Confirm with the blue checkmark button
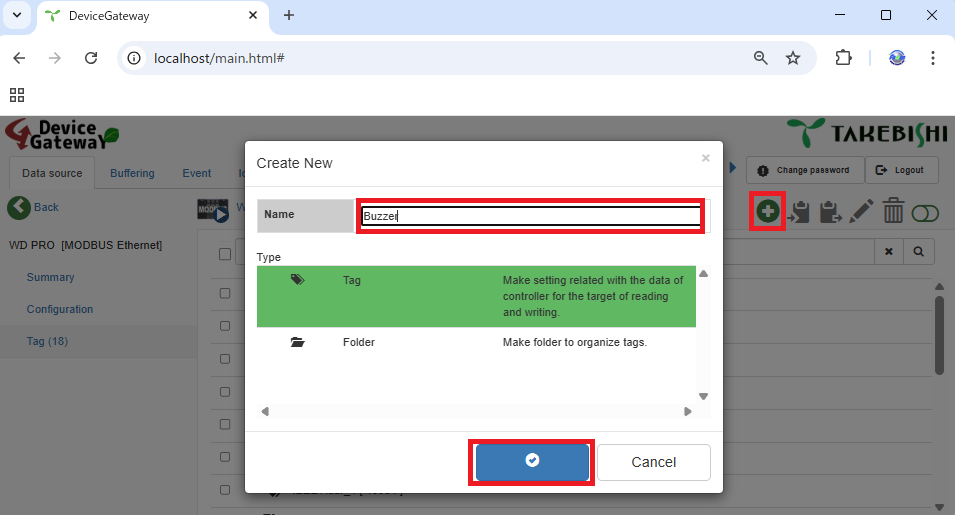This screenshot has width=955, height=515. coord(532,461)
